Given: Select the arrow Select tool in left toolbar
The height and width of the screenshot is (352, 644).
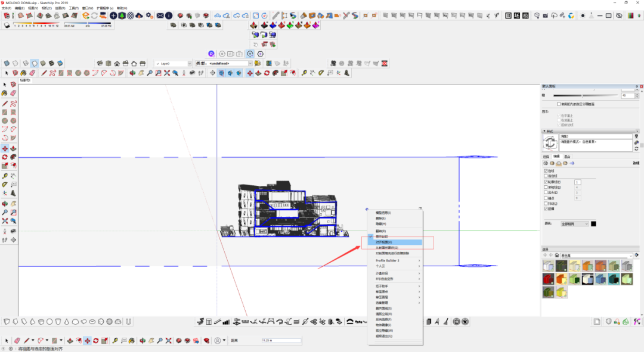Looking at the screenshot, I should (x=5, y=85).
